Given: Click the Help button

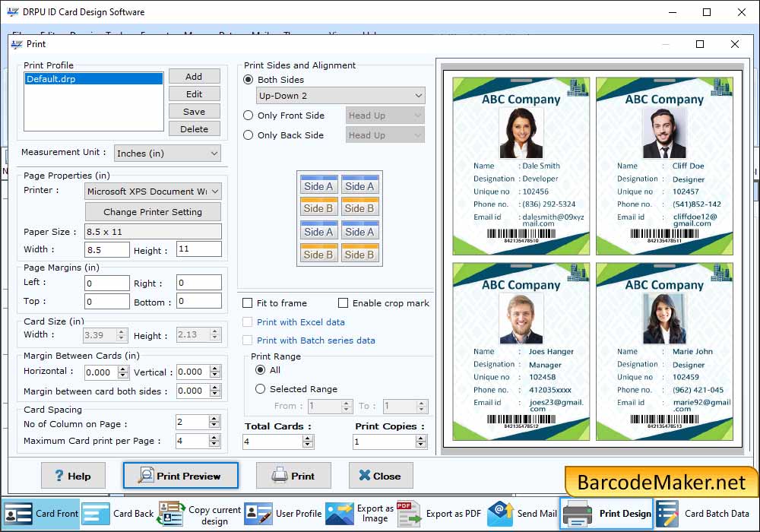Looking at the screenshot, I should tap(73, 476).
